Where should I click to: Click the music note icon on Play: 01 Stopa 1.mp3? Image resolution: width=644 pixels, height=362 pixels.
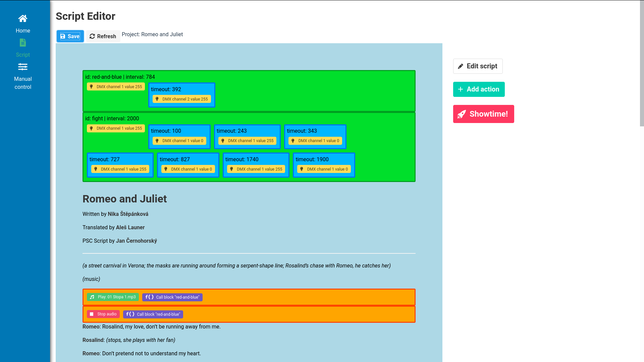coord(92,297)
